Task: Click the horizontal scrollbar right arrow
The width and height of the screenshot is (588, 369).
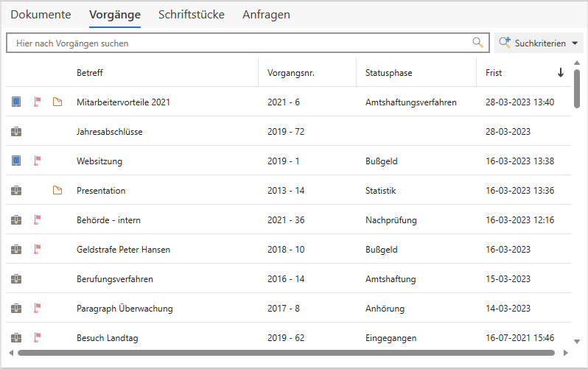Action: tap(566, 353)
